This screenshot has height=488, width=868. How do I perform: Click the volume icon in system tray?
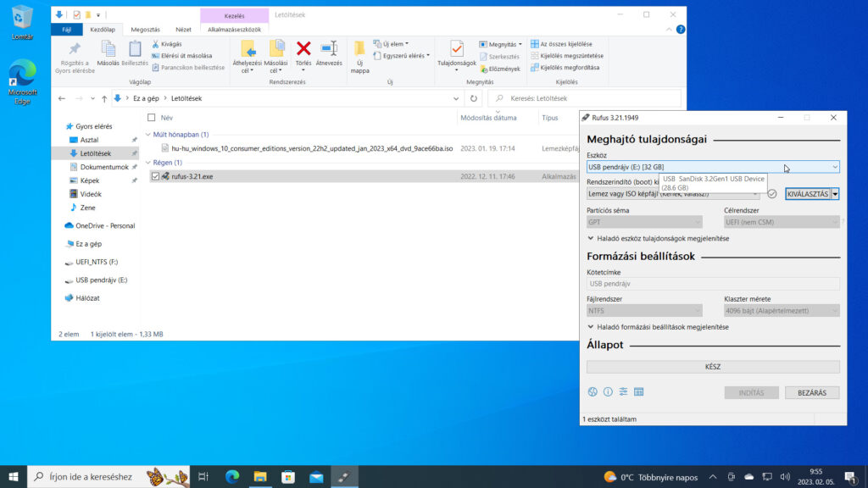(784, 476)
